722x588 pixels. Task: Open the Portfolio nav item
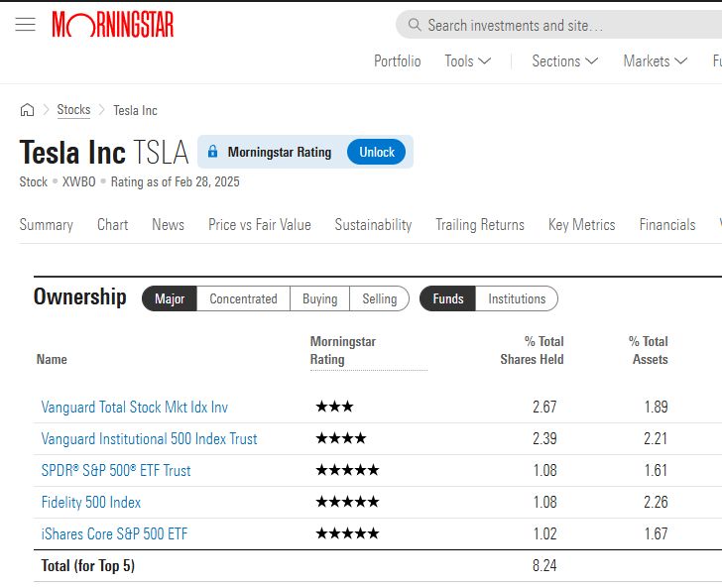tap(398, 61)
